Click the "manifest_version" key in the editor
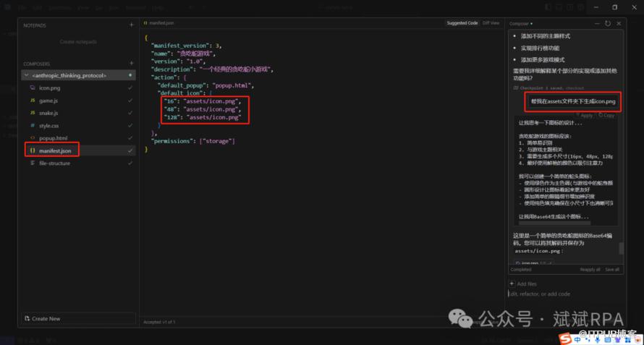 (x=180, y=46)
